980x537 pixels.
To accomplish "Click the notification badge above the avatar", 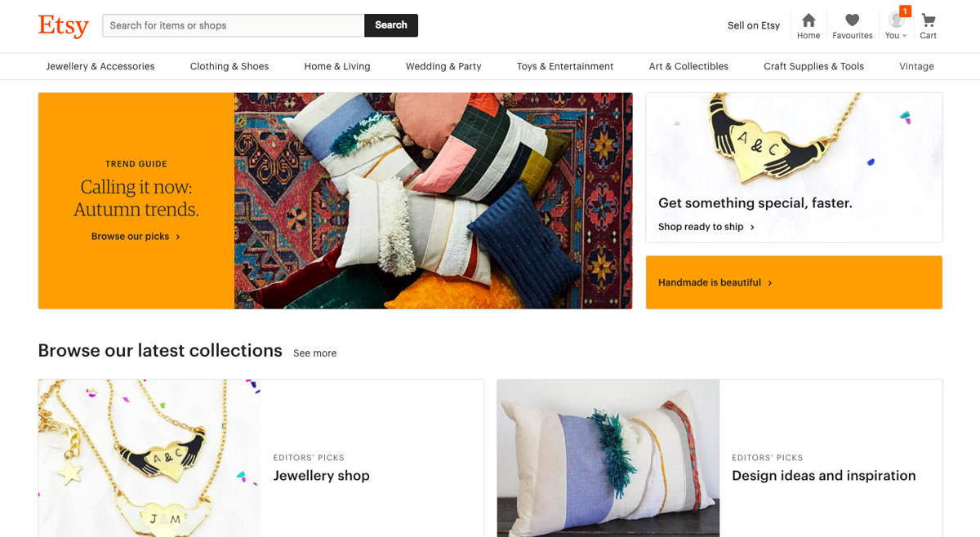I will (x=905, y=11).
